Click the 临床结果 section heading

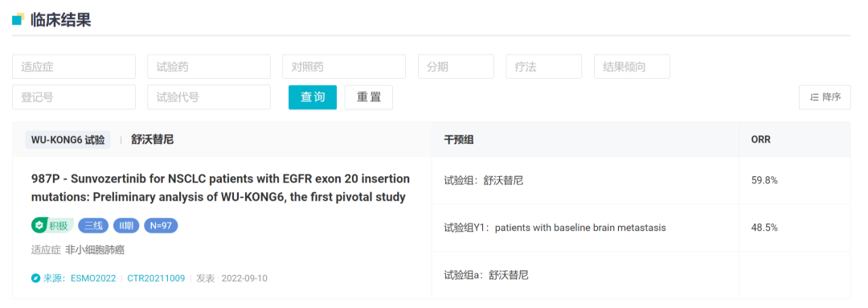pyautogui.click(x=61, y=19)
